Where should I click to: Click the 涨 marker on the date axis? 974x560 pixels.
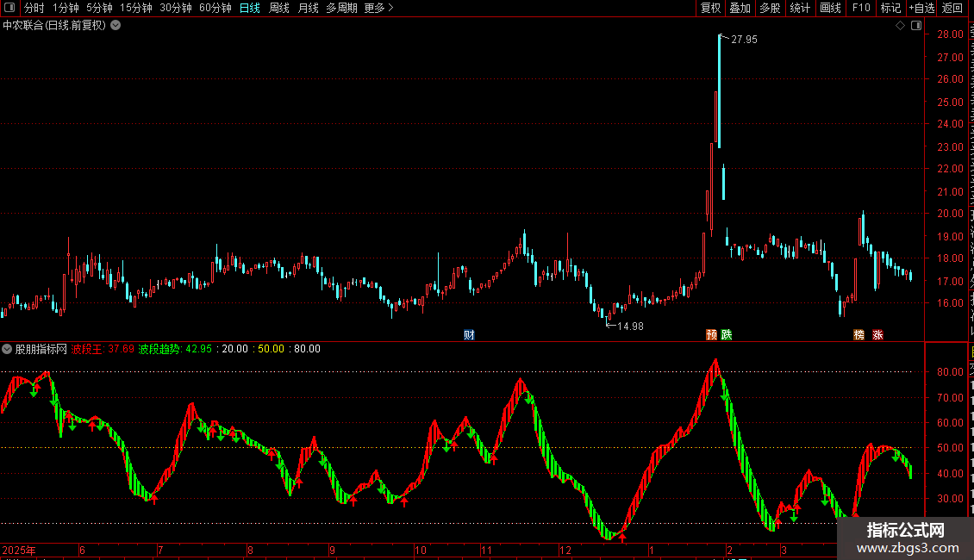tap(877, 334)
